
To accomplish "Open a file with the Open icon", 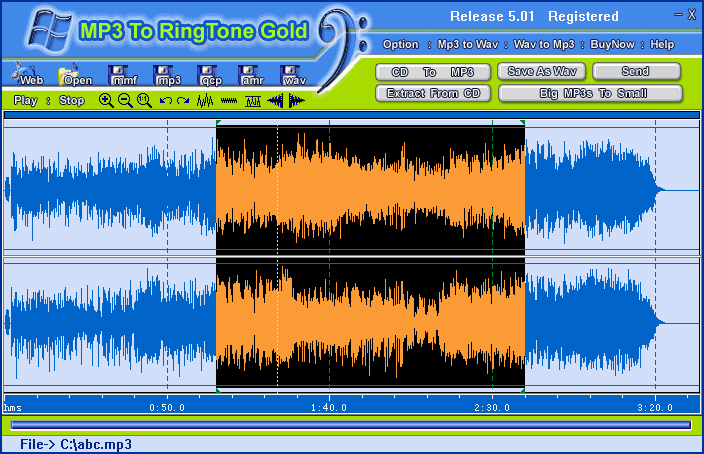I will pos(76,75).
